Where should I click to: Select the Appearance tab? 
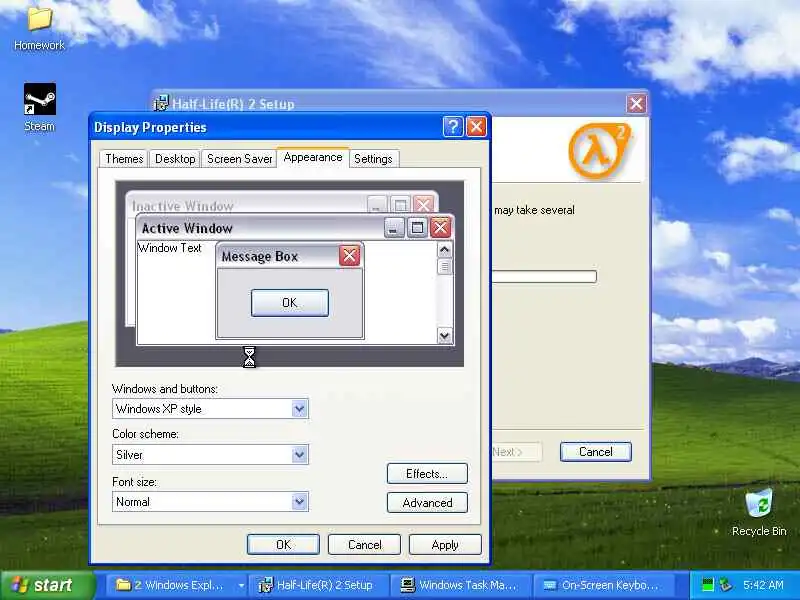click(x=313, y=157)
